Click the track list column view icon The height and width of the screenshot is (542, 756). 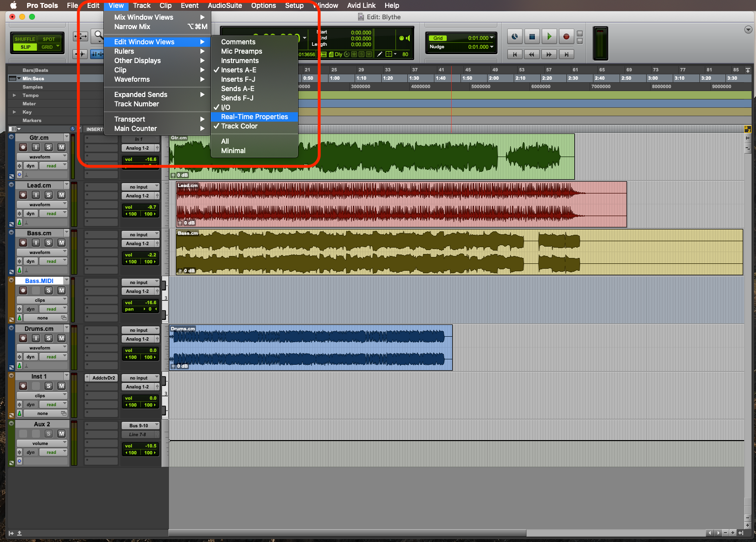pos(13,129)
